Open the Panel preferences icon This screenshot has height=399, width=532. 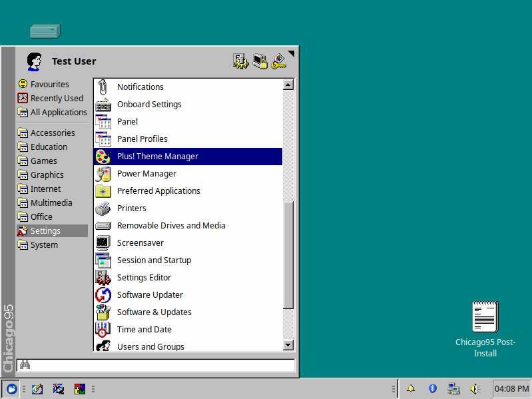click(x=103, y=122)
